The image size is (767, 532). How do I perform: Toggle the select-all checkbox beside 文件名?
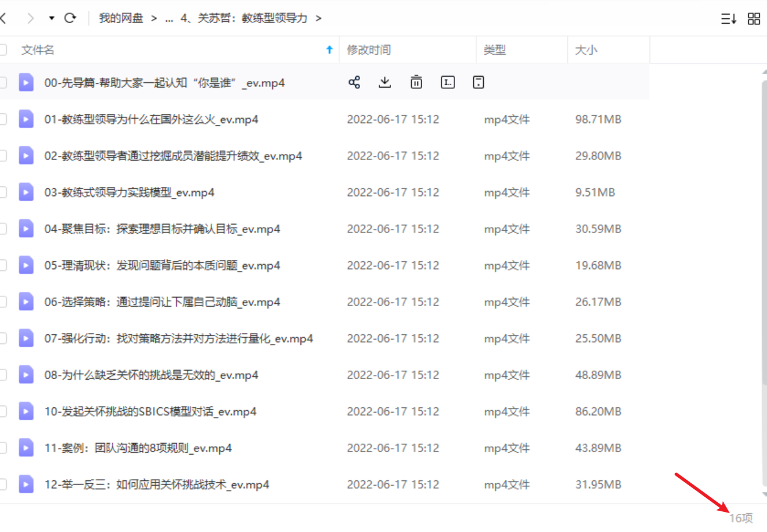click(x=2, y=50)
